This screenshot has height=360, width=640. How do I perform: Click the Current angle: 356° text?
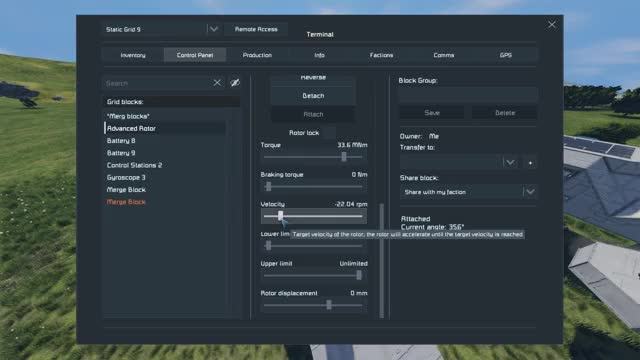(x=432, y=227)
